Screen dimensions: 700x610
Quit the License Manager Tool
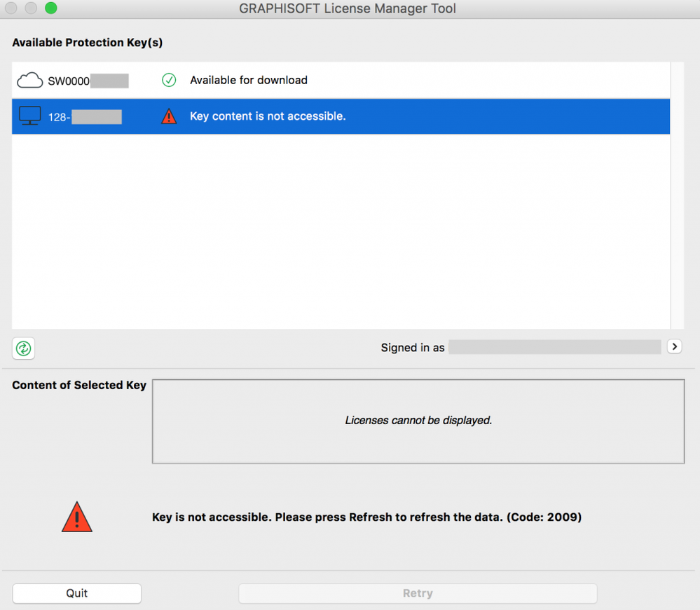77,593
